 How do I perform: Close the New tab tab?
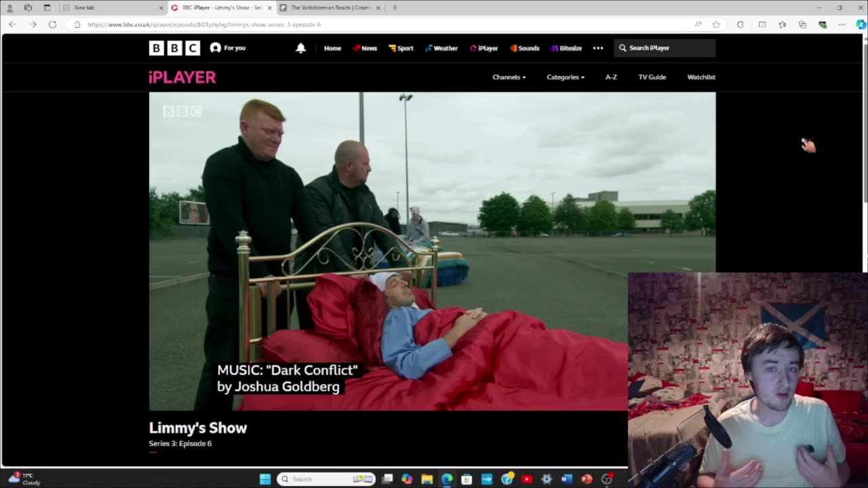pos(161,7)
